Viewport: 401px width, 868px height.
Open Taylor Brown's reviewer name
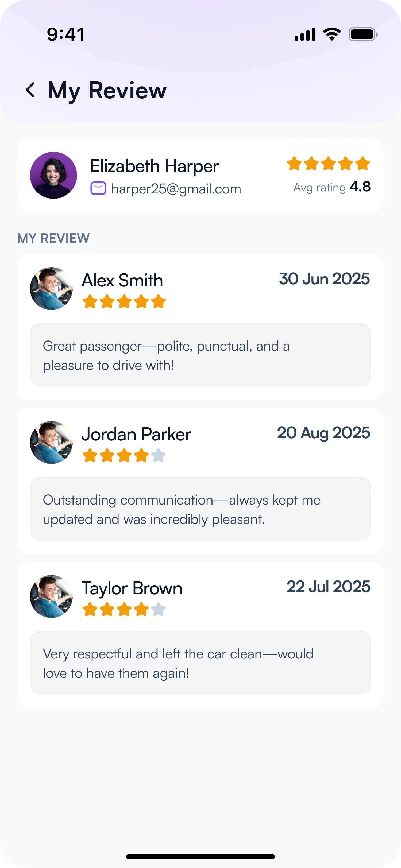pyautogui.click(x=132, y=588)
